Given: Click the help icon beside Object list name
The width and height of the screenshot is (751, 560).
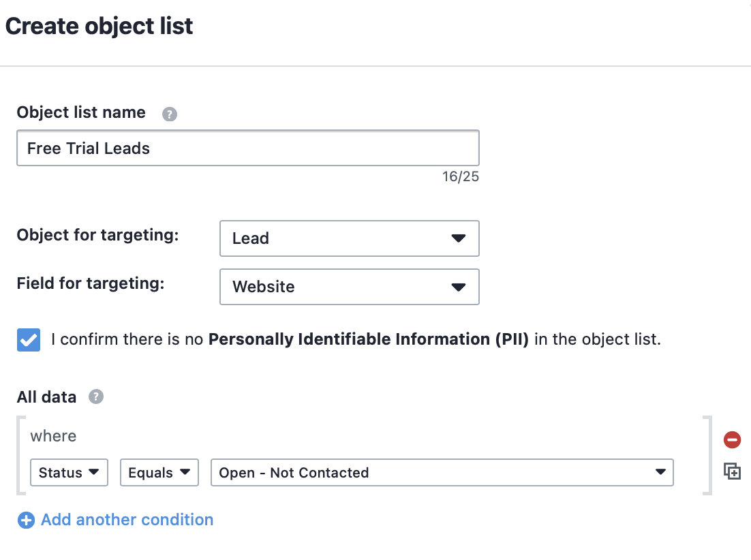Looking at the screenshot, I should pyautogui.click(x=170, y=114).
